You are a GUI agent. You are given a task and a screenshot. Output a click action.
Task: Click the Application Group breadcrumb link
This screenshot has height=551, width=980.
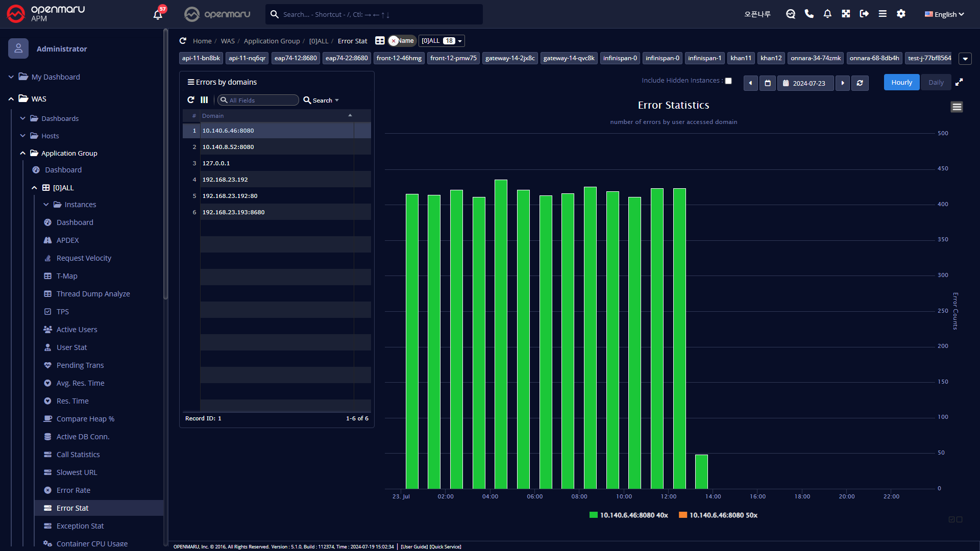(x=272, y=41)
